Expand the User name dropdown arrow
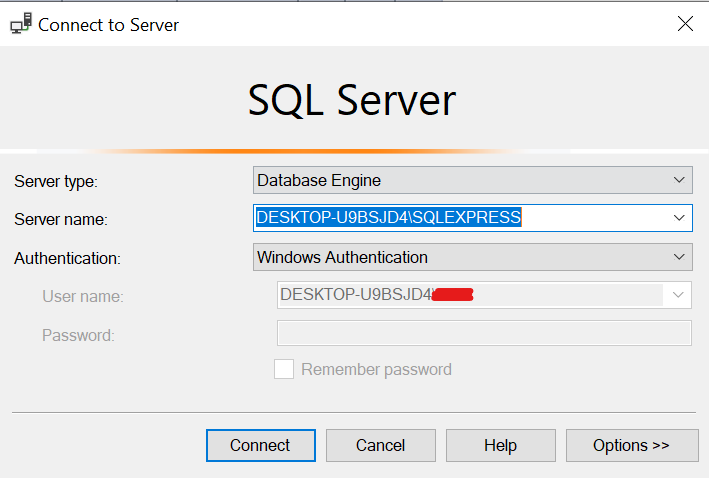The height and width of the screenshot is (478, 709). [678, 295]
